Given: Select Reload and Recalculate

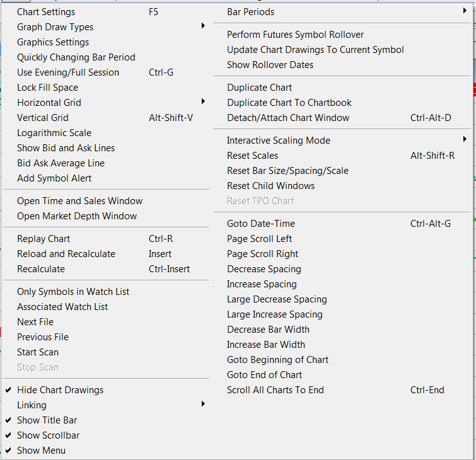Looking at the screenshot, I should [106, 254].
